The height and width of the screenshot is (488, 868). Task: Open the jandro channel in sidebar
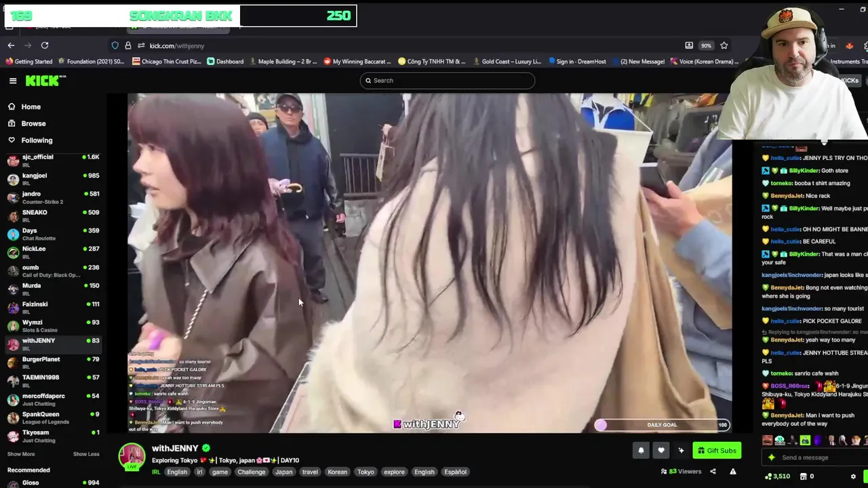[53, 197]
